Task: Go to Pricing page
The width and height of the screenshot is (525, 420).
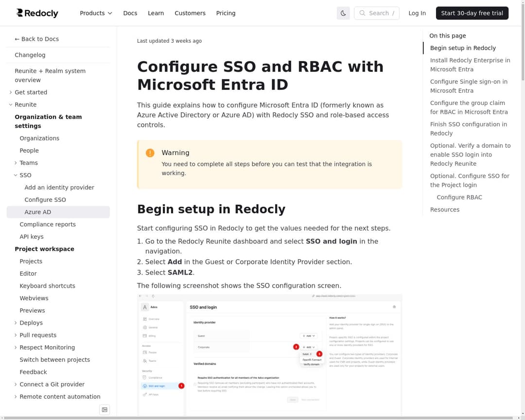Action: [226, 13]
